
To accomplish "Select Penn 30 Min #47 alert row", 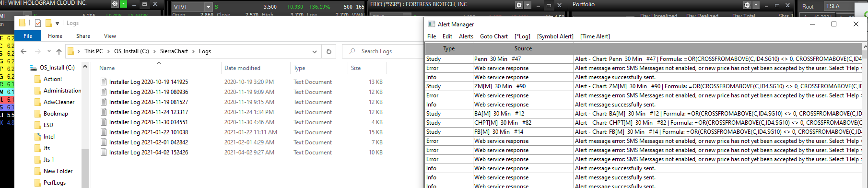I will coord(644,59).
